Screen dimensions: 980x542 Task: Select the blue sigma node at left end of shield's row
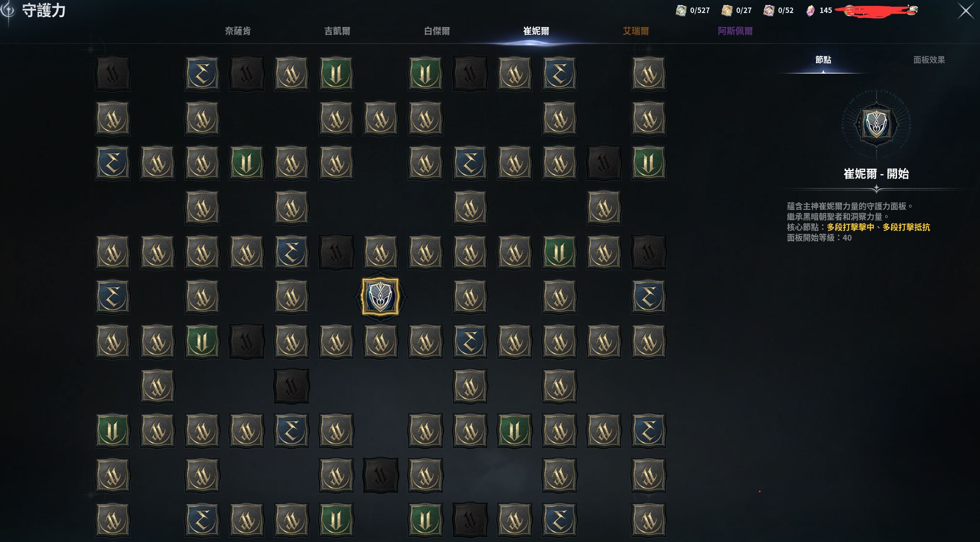113,297
